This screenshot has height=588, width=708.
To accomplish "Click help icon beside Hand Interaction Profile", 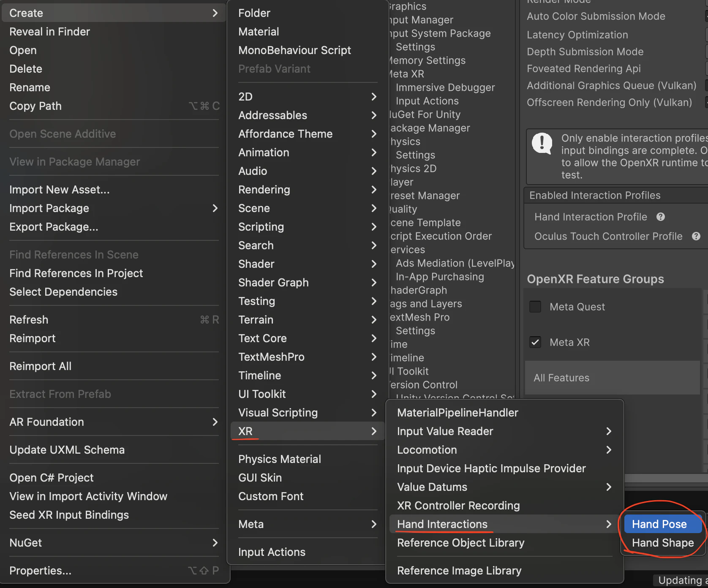I will [661, 217].
